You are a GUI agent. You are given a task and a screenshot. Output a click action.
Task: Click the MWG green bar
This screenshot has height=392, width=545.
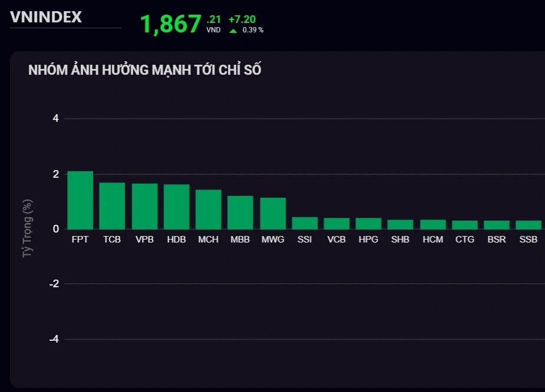pos(273,214)
